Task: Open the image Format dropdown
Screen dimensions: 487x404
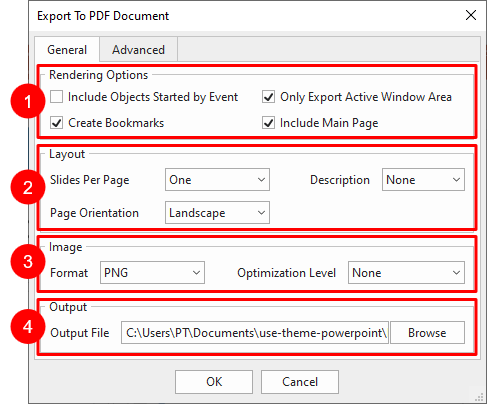Action: [152, 273]
